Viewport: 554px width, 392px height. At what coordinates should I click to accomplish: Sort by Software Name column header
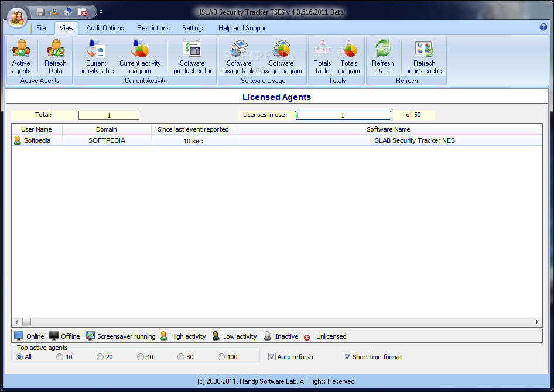(x=388, y=129)
